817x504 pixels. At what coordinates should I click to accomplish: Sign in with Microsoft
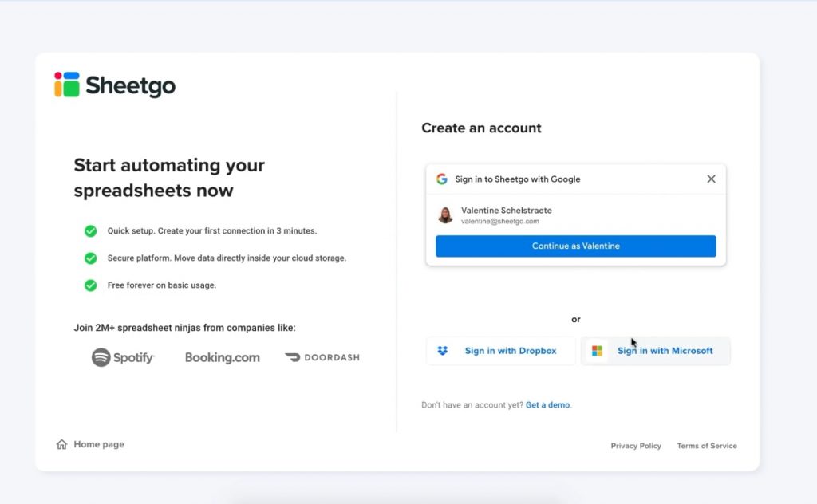coord(665,351)
